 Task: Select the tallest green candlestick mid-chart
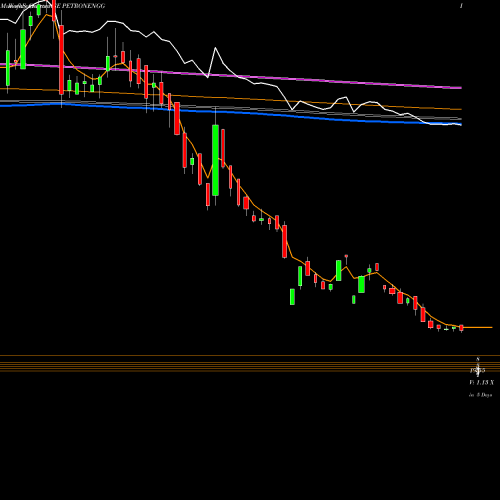click(215, 160)
